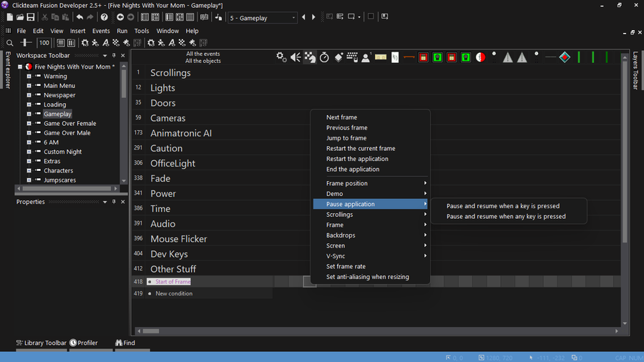Open the Profiler tab
The width and height of the screenshot is (644, 362).
[x=84, y=343]
